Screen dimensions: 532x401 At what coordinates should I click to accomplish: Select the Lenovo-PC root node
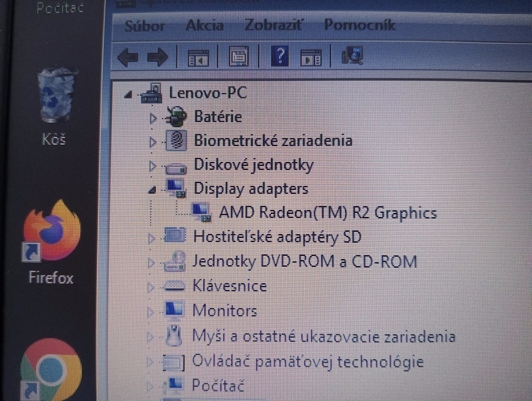(208, 92)
